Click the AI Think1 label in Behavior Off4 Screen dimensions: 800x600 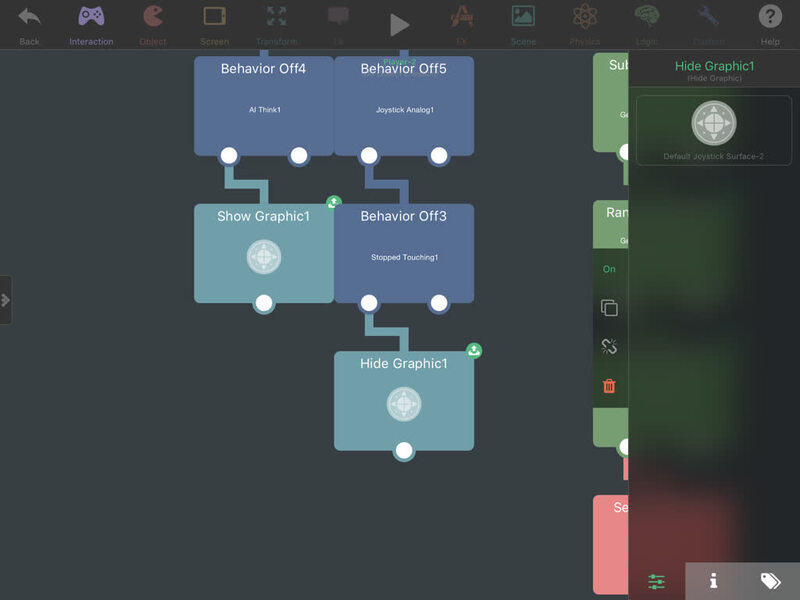coord(265,110)
